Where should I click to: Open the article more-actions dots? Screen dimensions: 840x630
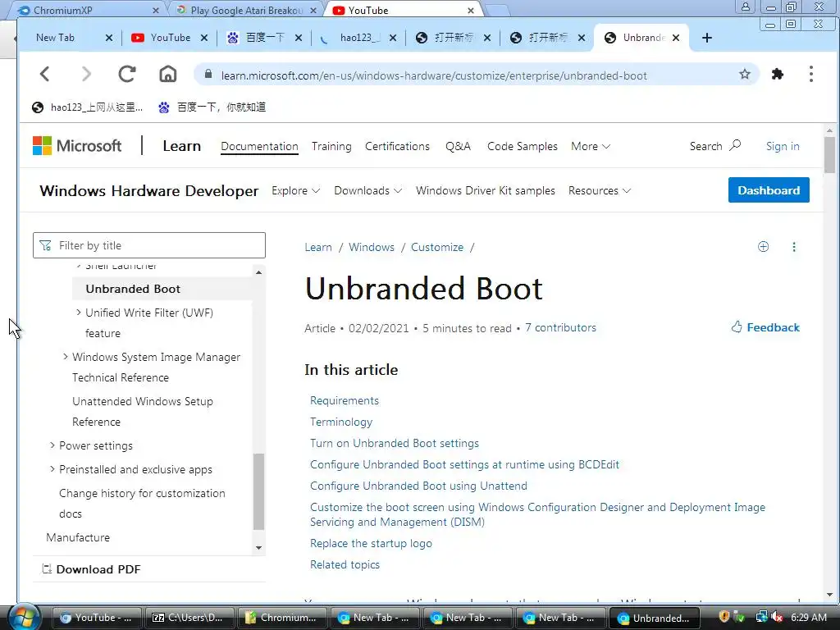(794, 247)
